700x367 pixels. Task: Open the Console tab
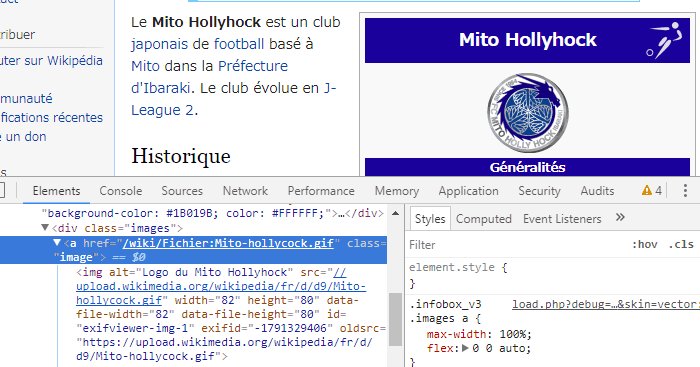121,191
